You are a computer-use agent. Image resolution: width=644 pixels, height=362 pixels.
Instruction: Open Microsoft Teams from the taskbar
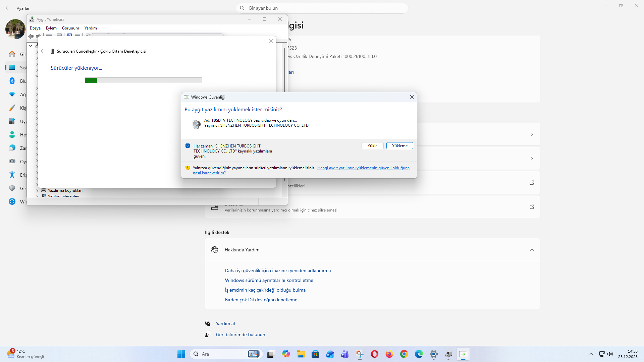pyautogui.click(x=345, y=354)
